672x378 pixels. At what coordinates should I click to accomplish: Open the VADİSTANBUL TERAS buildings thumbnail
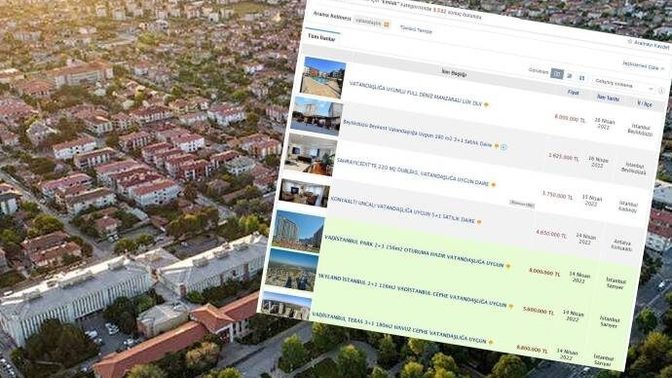point(285,306)
